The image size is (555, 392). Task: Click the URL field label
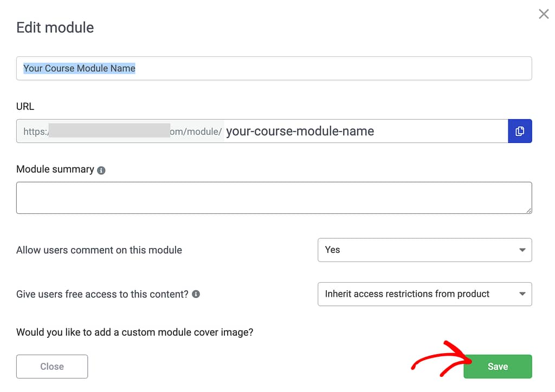25,107
